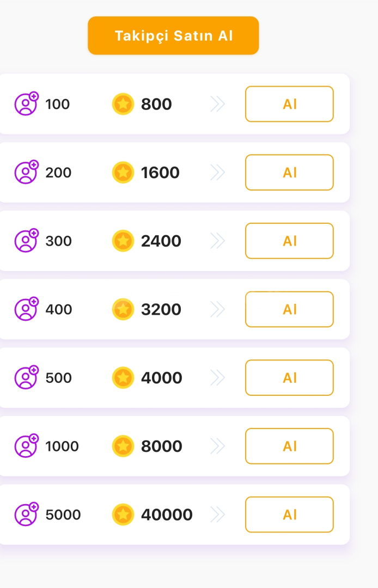Click the gold coin next to 40000

123,514
